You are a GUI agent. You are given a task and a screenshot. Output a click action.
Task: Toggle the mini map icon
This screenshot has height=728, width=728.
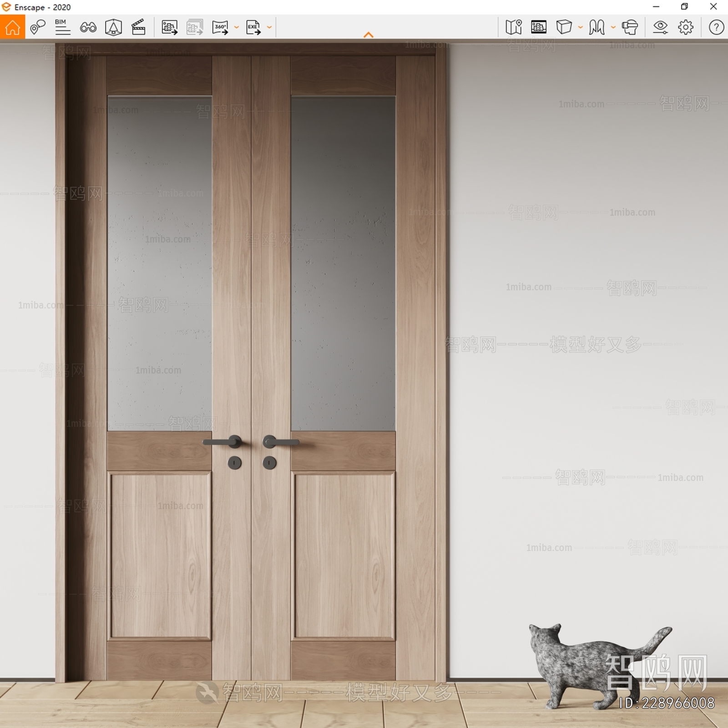click(x=514, y=27)
